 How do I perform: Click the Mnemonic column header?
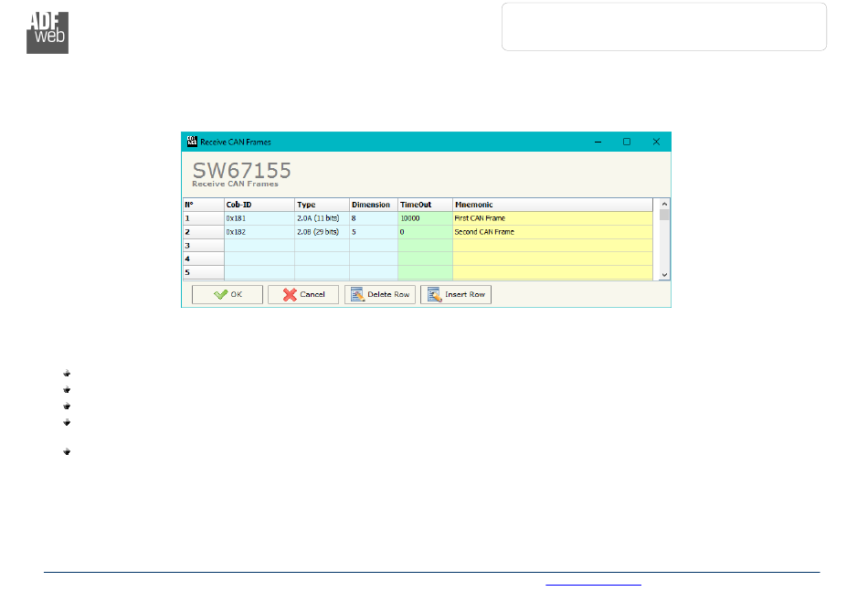[x=553, y=205]
